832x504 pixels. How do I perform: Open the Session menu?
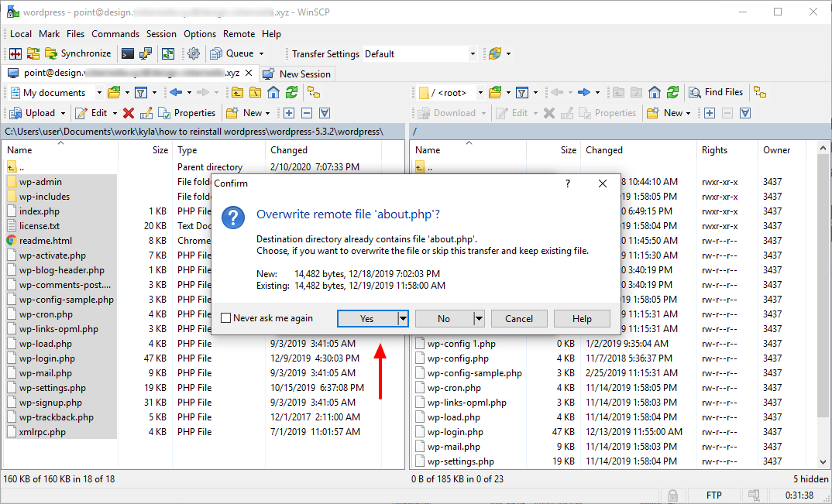(x=161, y=34)
